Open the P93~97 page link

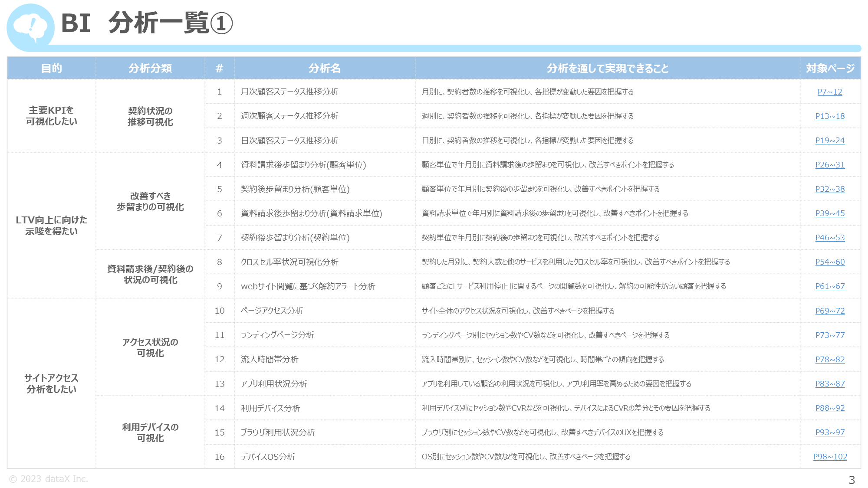click(830, 432)
